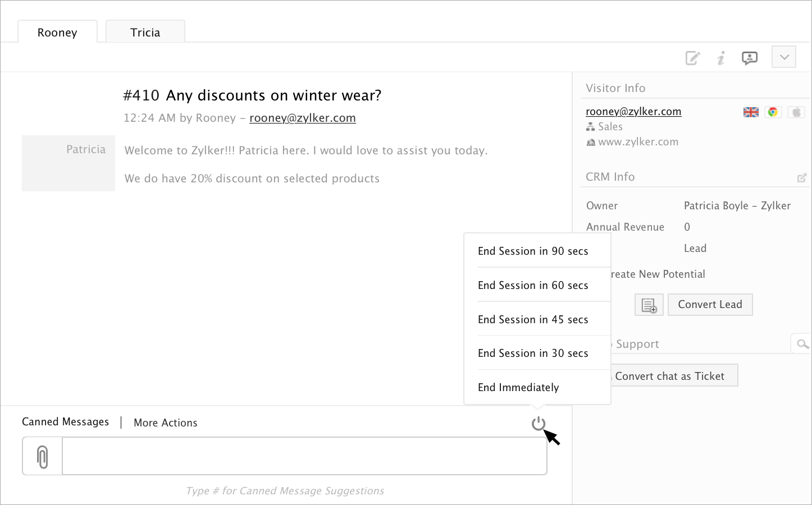This screenshot has width=812, height=505.
Task: Switch to the Tricia chat tab
Action: pos(145,33)
